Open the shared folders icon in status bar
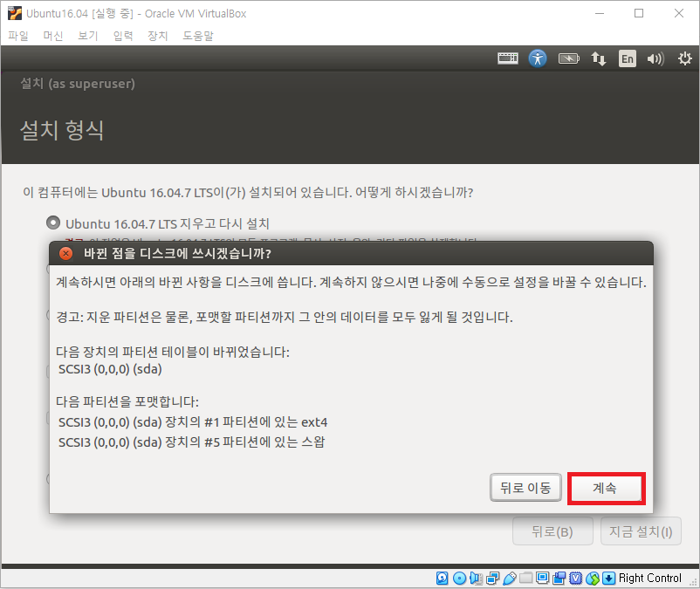Screen dimensions: 700x589 (526, 579)
